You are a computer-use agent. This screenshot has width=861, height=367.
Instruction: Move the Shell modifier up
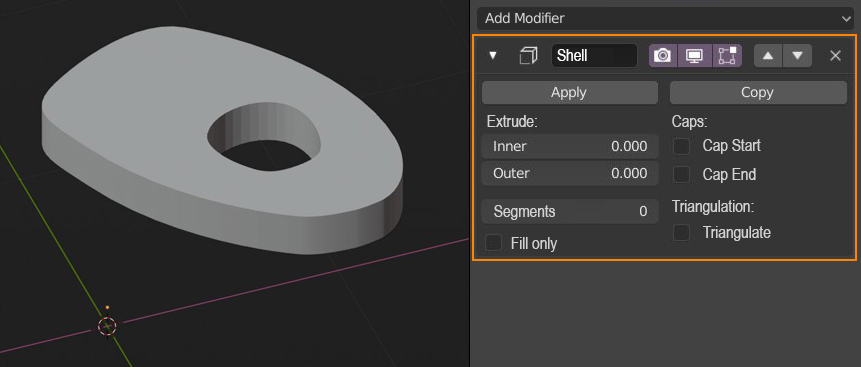768,55
